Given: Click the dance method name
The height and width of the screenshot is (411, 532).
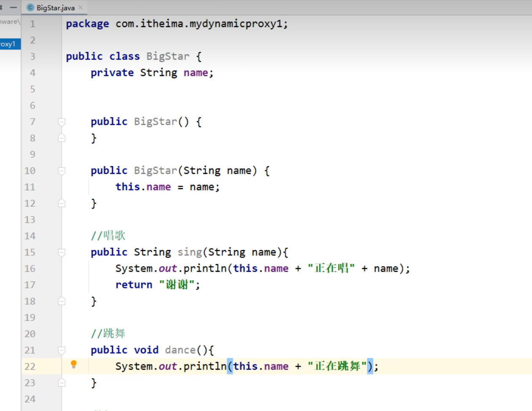Looking at the screenshot, I should 180,350.
